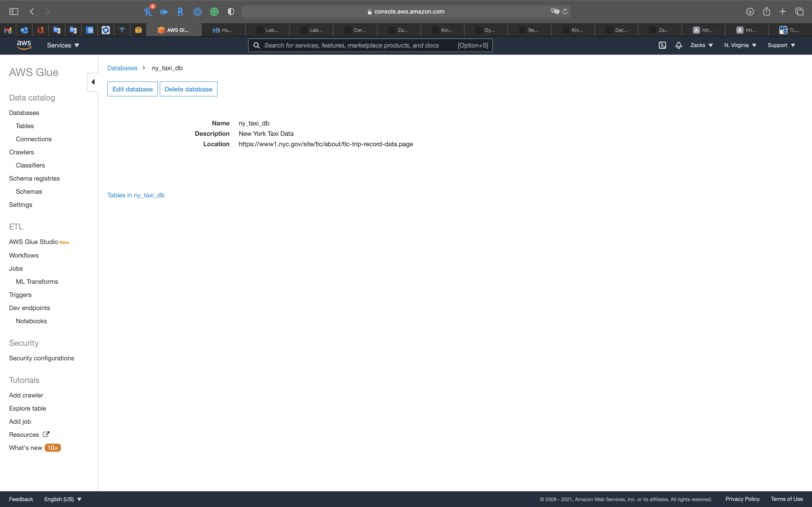Open the Zacks account dropdown
The height and width of the screenshot is (507, 812).
701,45
